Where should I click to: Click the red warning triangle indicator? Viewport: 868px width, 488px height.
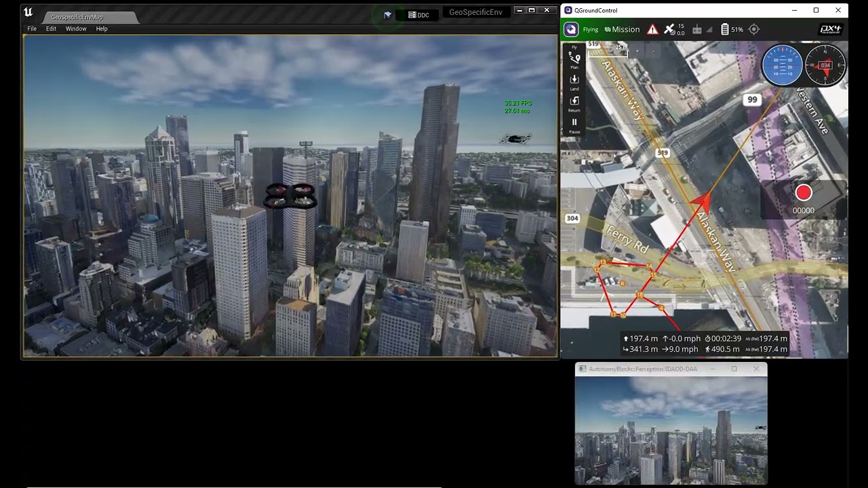pos(652,29)
